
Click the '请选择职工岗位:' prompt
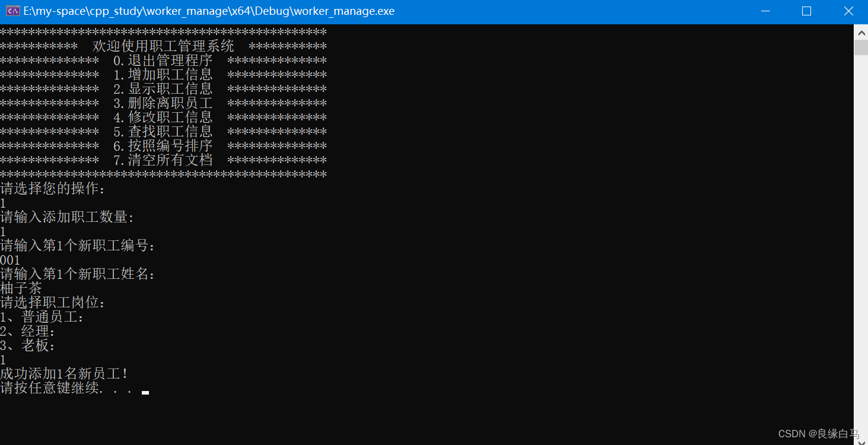pyautogui.click(x=53, y=303)
